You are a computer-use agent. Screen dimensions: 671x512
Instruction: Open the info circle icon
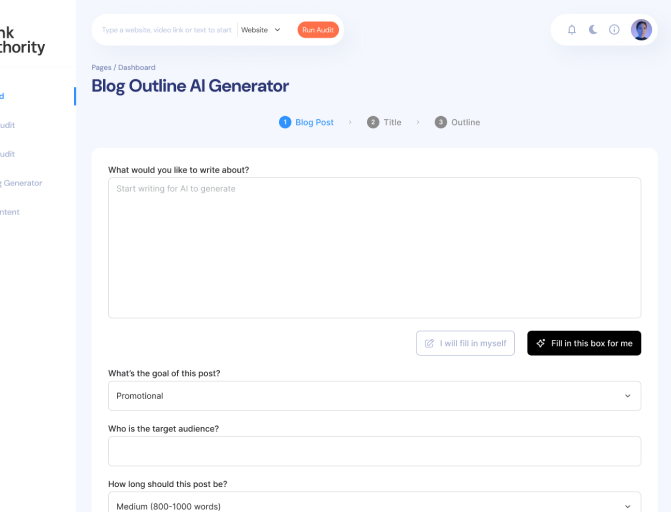[x=614, y=30]
